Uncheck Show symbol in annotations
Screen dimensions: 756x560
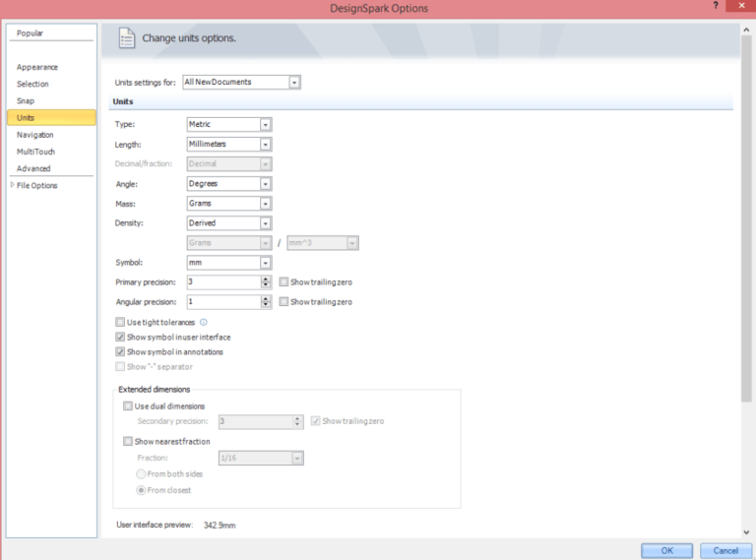pos(120,351)
